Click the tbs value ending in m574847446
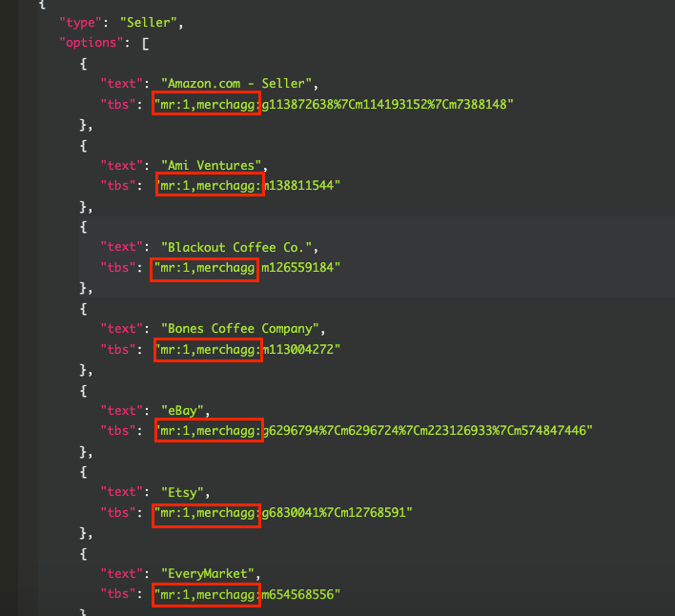The width and height of the screenshot is (675, 616). (x=374, y=430)
